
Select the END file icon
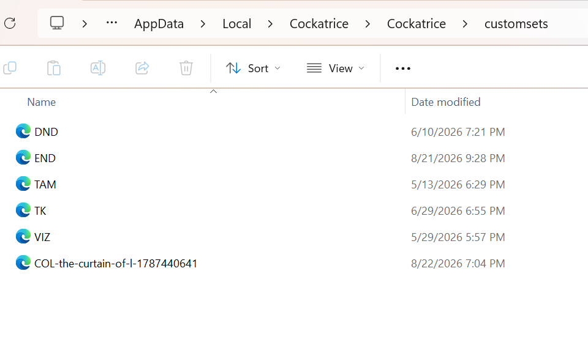[23, 158]
